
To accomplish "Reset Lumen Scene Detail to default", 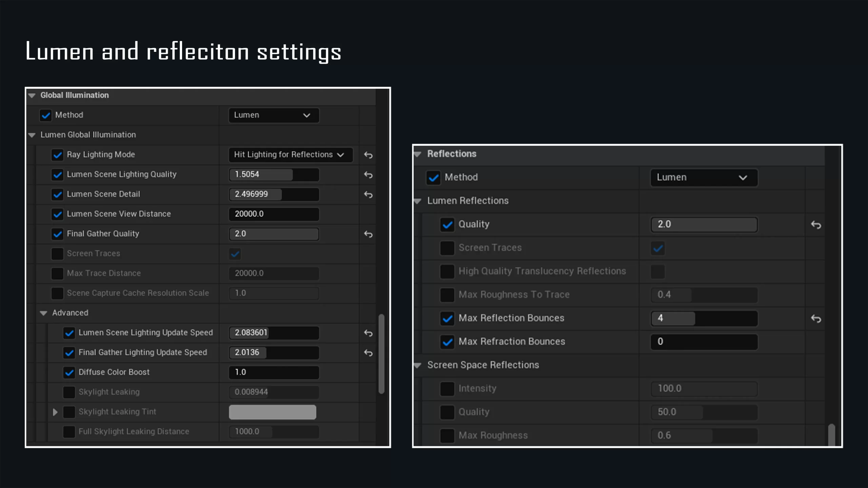I will coord(368,195).
